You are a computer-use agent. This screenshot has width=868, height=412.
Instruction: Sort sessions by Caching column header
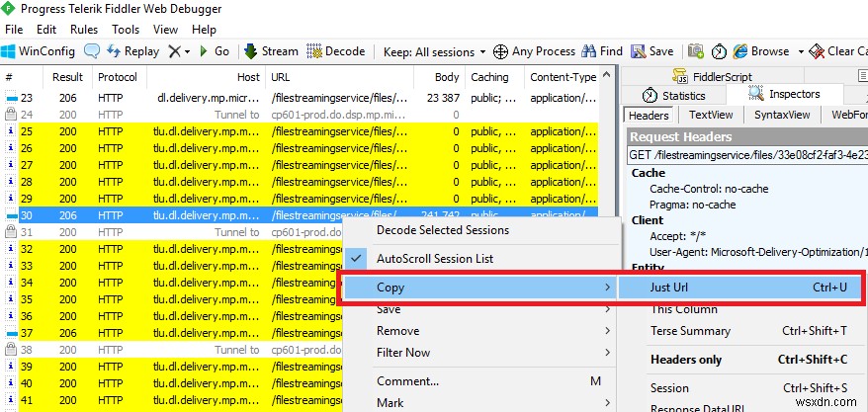494,77
